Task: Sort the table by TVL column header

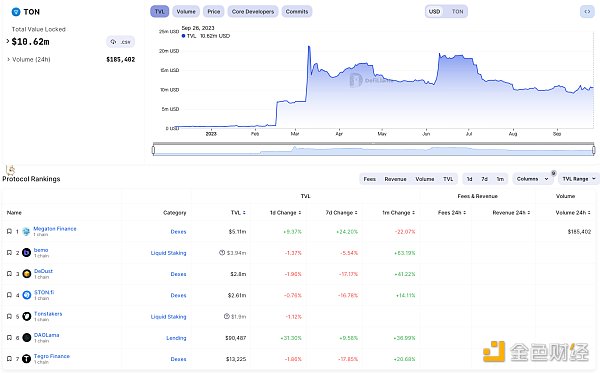Action: [x=238, y=212]
